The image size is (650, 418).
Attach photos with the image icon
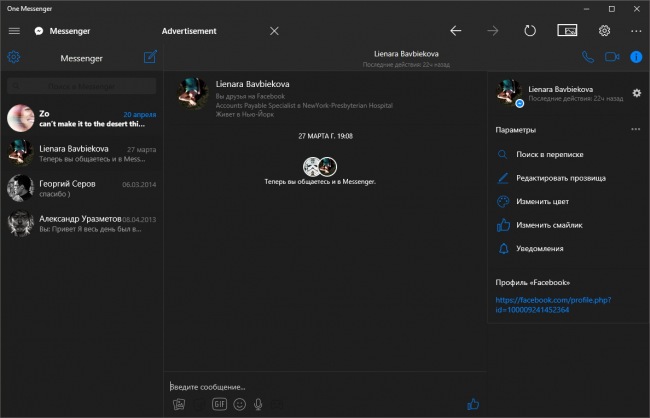(179, 404)
